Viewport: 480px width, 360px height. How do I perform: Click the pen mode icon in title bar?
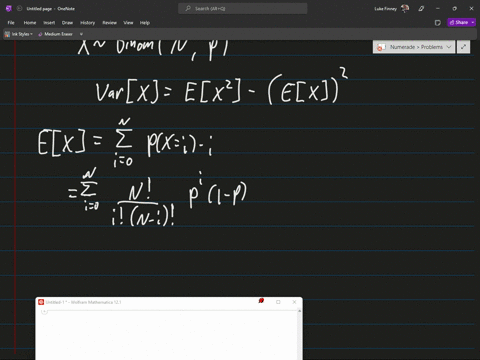pos(421,9)
